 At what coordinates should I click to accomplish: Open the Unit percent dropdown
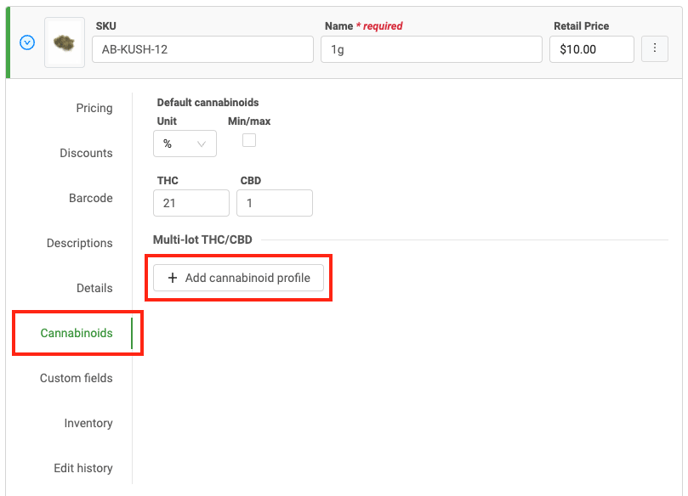[x=185, y=144]
